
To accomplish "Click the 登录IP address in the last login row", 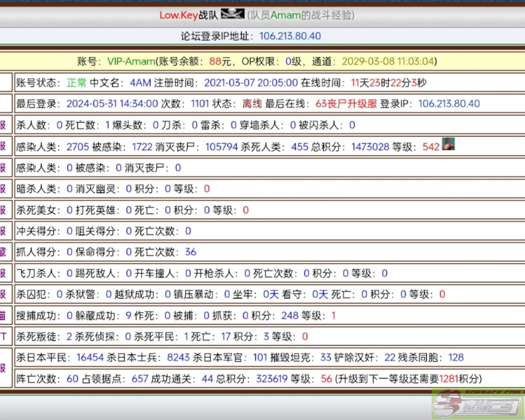I will tap(448, 104).
